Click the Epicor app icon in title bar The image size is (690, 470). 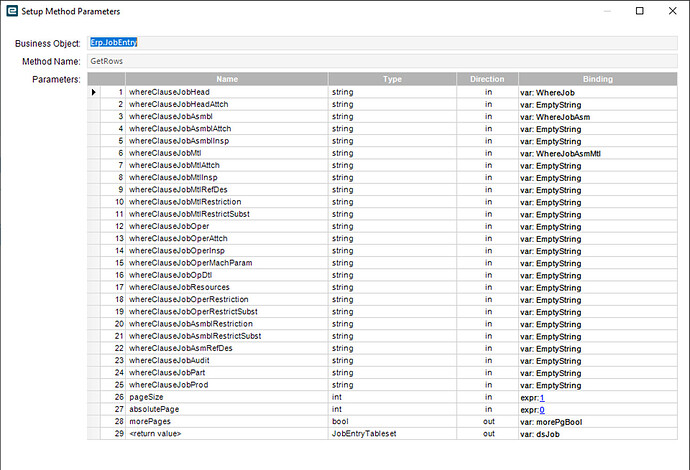point(12,11)
